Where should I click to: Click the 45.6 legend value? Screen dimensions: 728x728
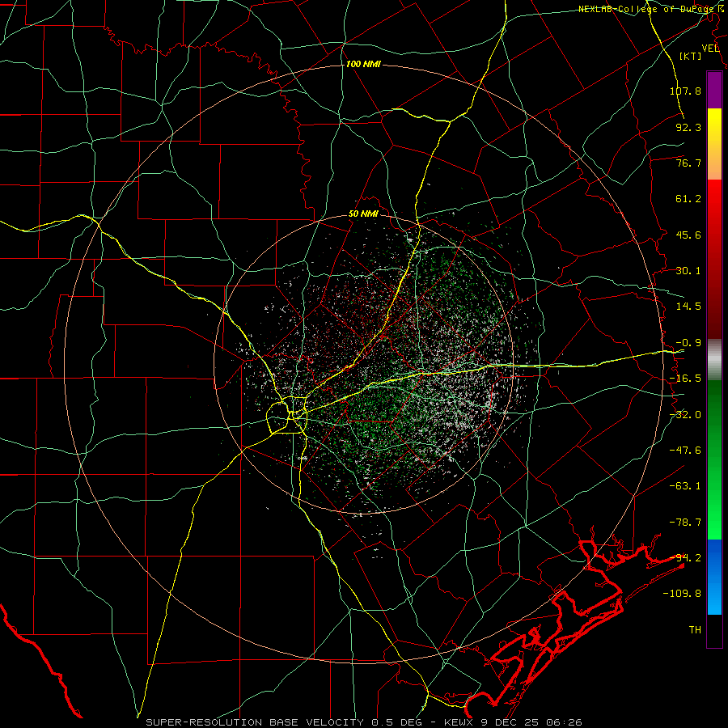point(688,235)
